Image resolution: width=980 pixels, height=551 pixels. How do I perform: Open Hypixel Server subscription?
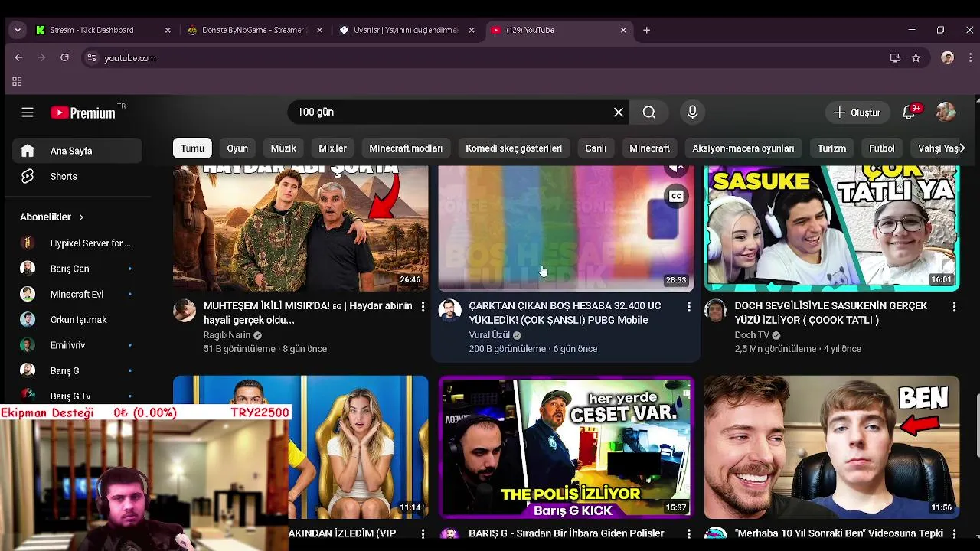pyautogui.click(x=77, y=243)
